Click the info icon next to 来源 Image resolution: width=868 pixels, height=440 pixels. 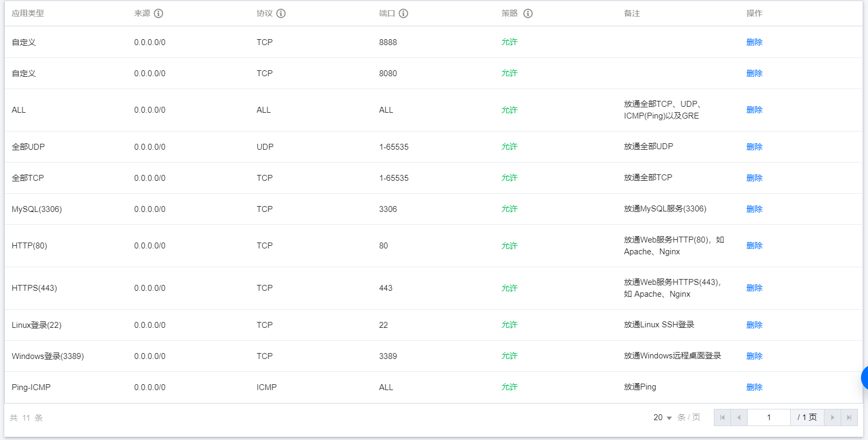[158, 13]
